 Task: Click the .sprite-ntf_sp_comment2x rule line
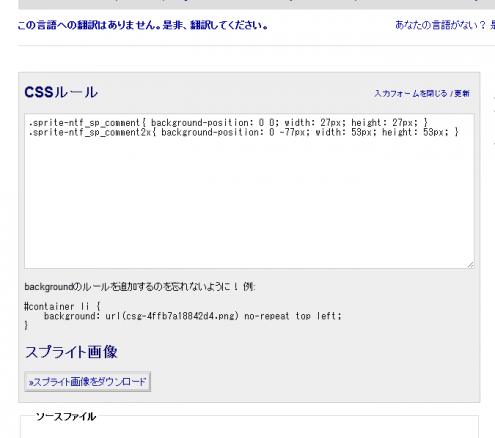[x=244, y=132]
